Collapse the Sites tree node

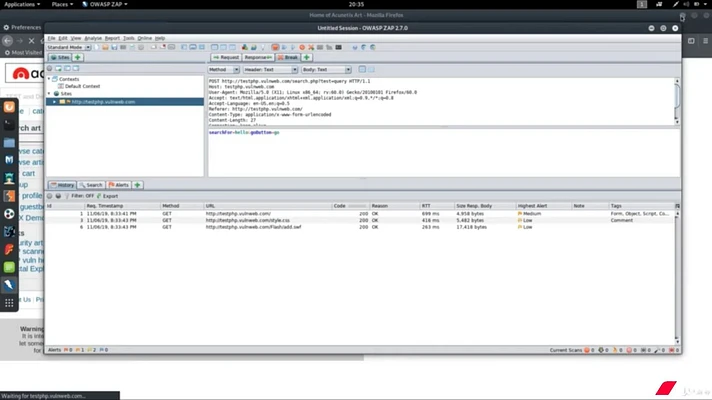click(x=49, y=94)
